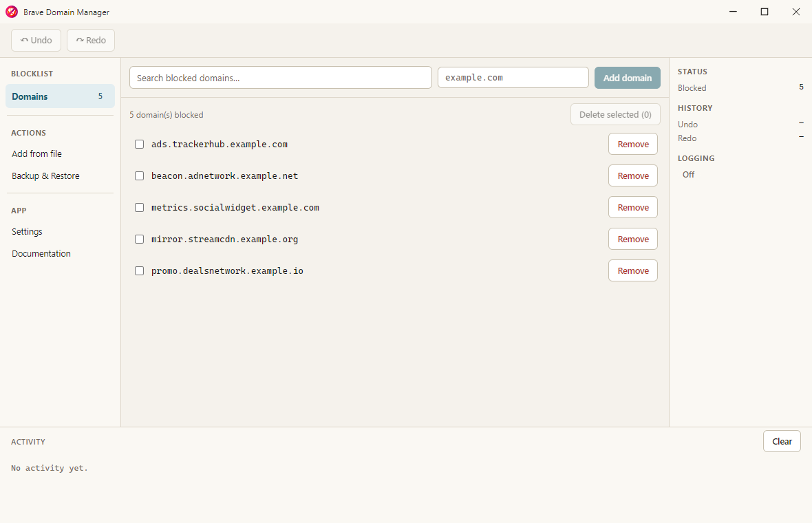The height and width of the screenshot is (523, 812).
Task: Check the promo.dealsnetwork.example.io checkbox
Action: coord(139,271)
